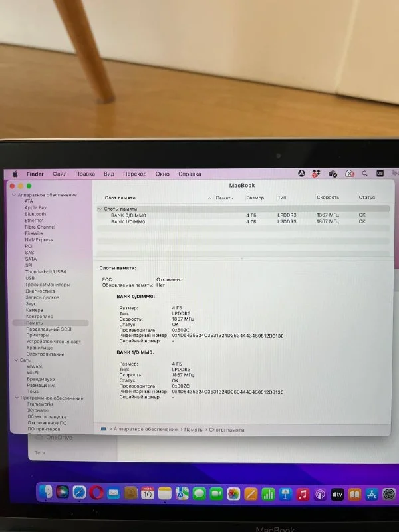The image size is (399, 532).
Task: Select Камера in the sidebar
Action: [35, 310]
